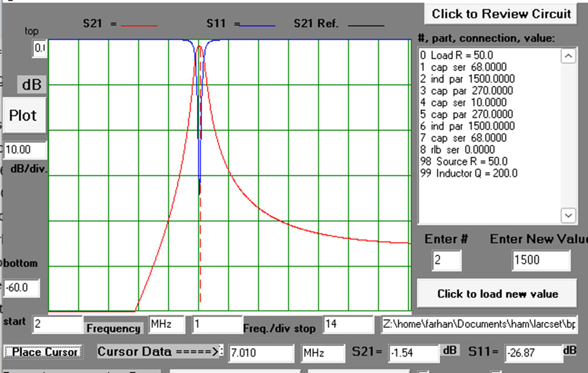The height and width of the screenshot is (373, 588).
Task: Click the dB scale button above Plot
Action: coord(31,85)
